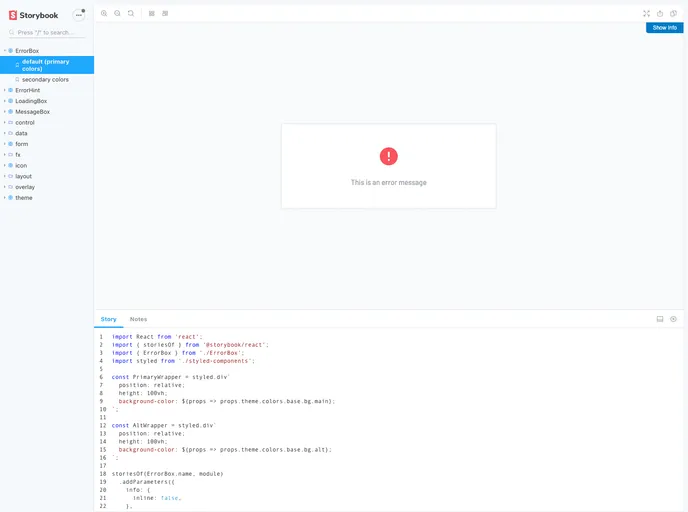Toggle the background grid icon
The height and width of the screenshot is (512, 688).
(x=152, y=14)
